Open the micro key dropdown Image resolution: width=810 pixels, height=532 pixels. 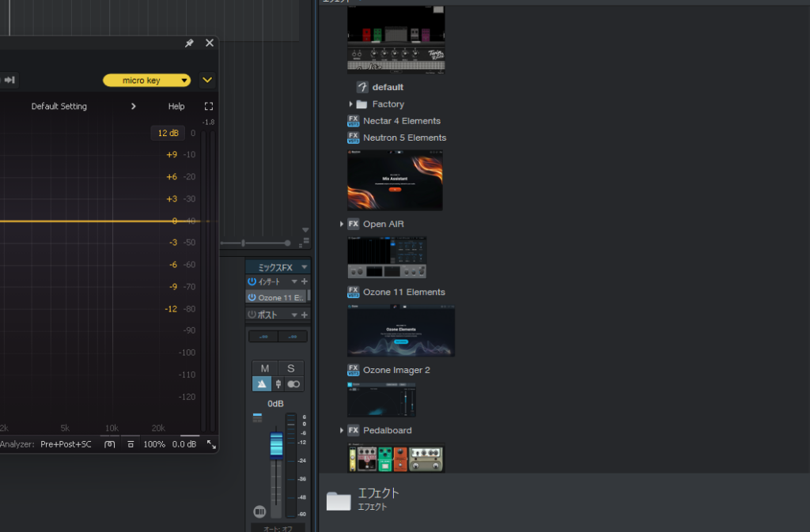[147, 80]
